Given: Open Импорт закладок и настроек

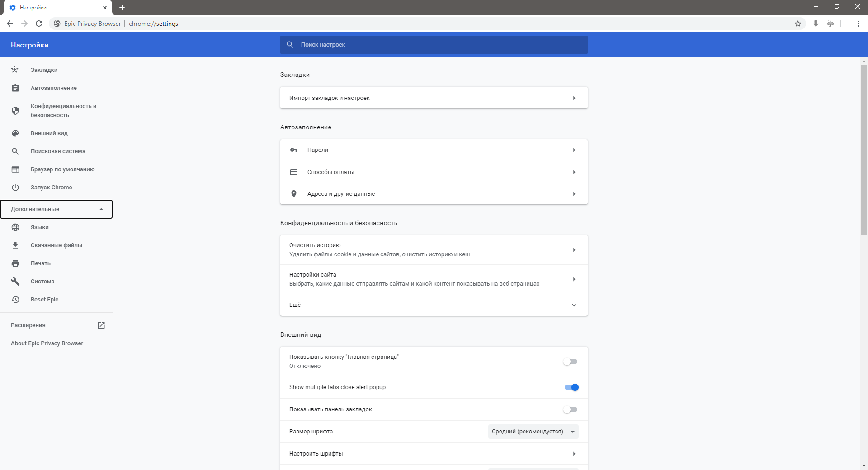Looking at the screenshot, I should [434, 98].
